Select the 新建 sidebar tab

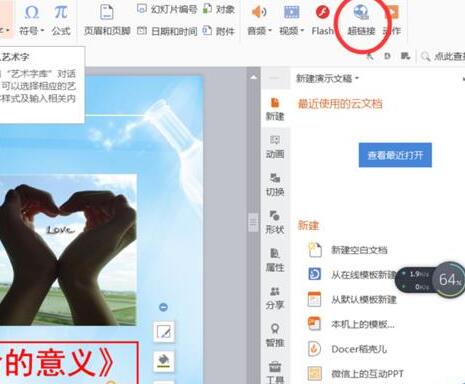click(275, 109)
